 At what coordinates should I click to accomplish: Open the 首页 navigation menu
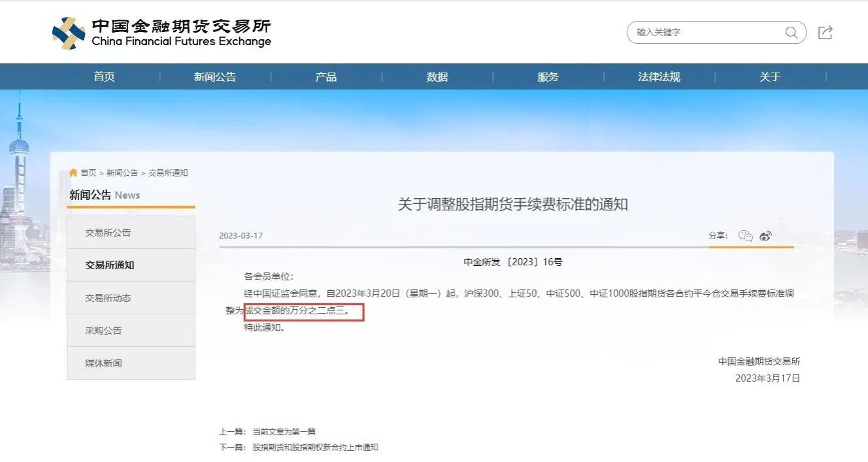pos(105,76)
